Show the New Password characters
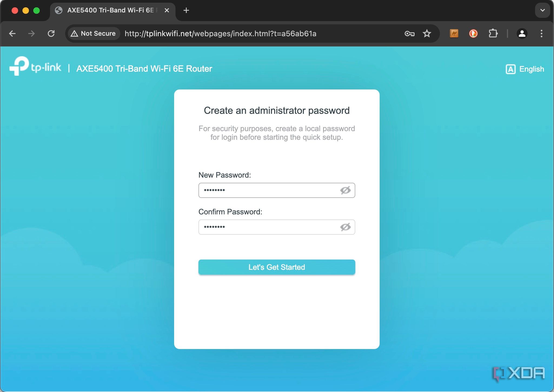The height and width of the screenshot is (392, 554). click(345, 190)
